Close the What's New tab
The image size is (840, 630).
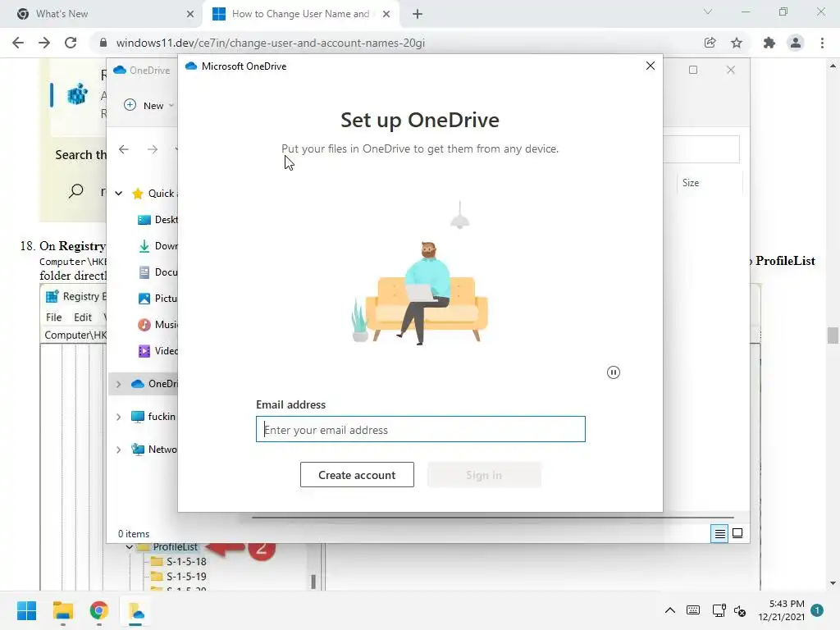(x=190, y=14)
